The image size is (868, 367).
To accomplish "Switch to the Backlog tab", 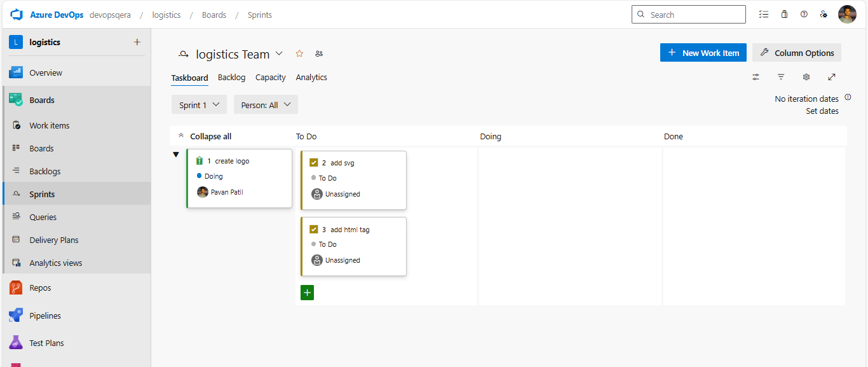I will pos(231,78).
